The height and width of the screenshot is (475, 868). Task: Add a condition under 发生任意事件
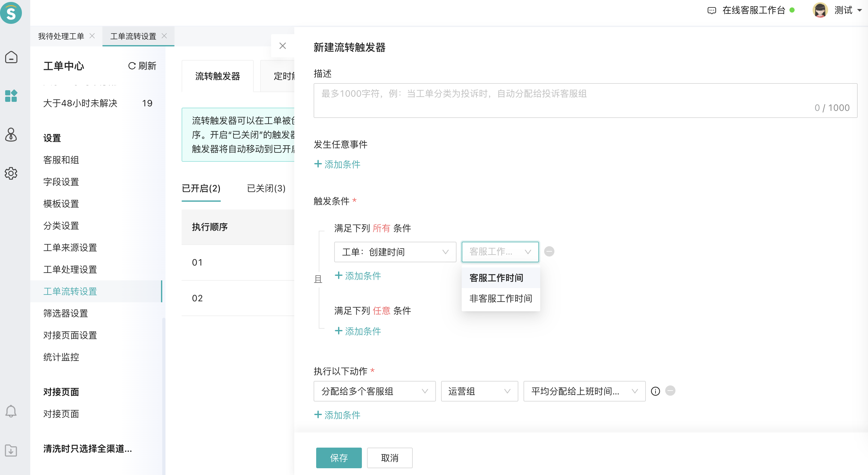click(337, 164)
